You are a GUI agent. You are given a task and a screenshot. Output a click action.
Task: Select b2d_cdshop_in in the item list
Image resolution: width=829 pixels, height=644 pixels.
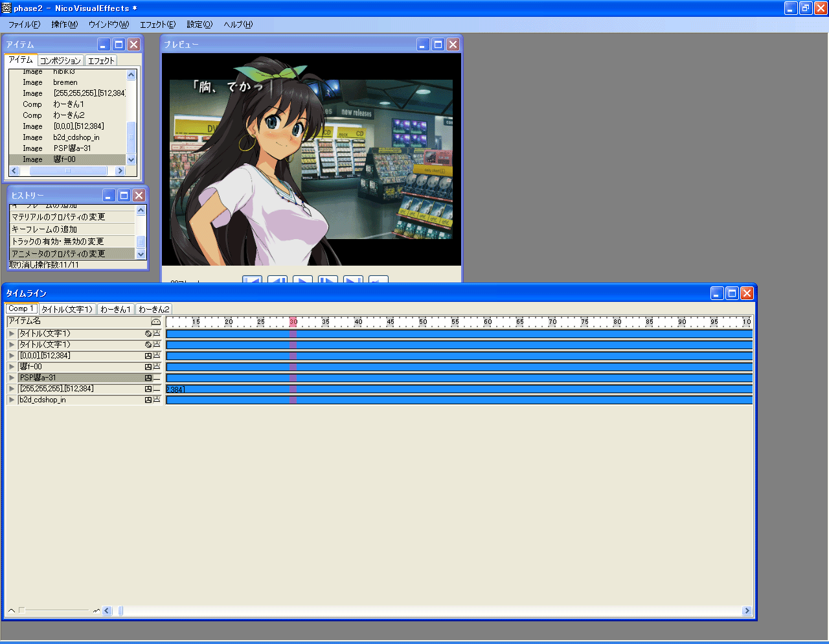click(67, 137)
